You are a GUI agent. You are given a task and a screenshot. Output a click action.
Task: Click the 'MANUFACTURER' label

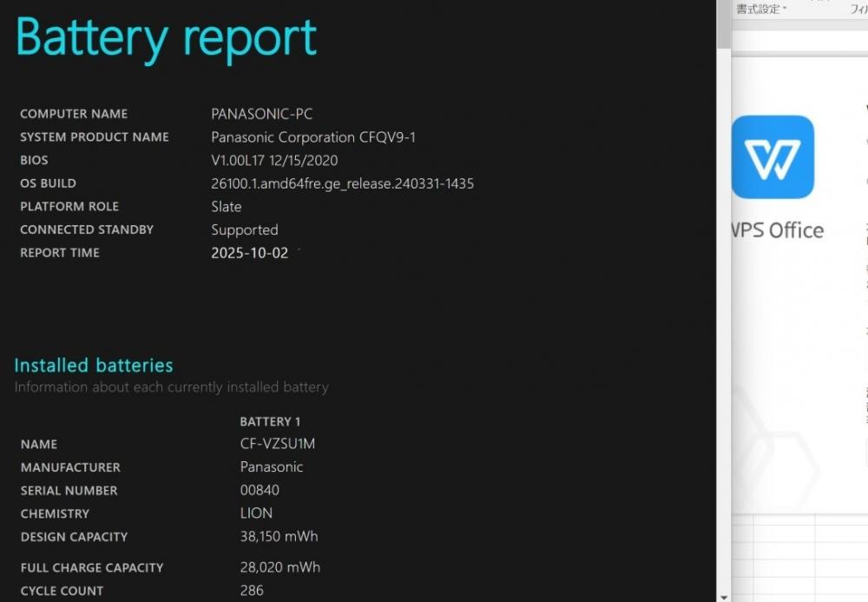click(x=70, y=468)
